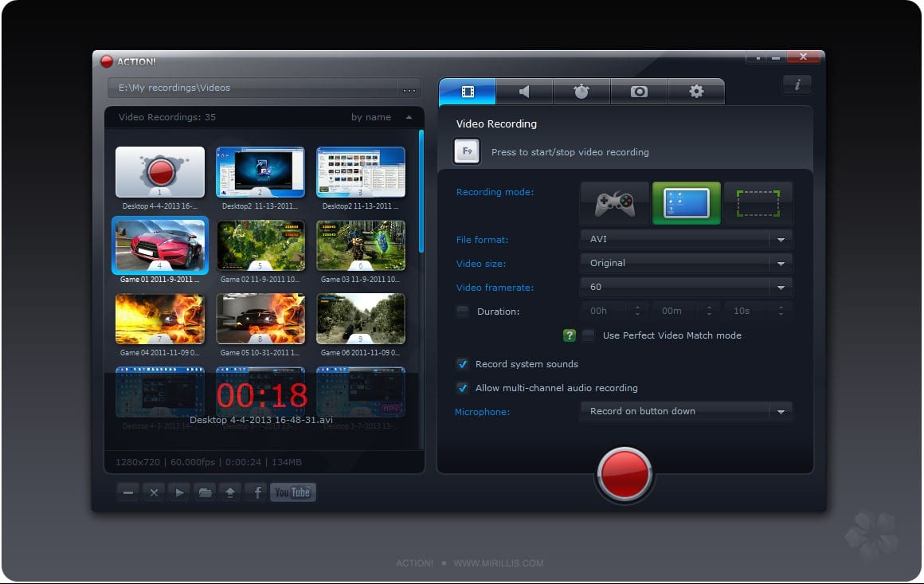Click the green Perfect Video Match help icon
This screenshot has height=584, width=924.
coord(569,335)
